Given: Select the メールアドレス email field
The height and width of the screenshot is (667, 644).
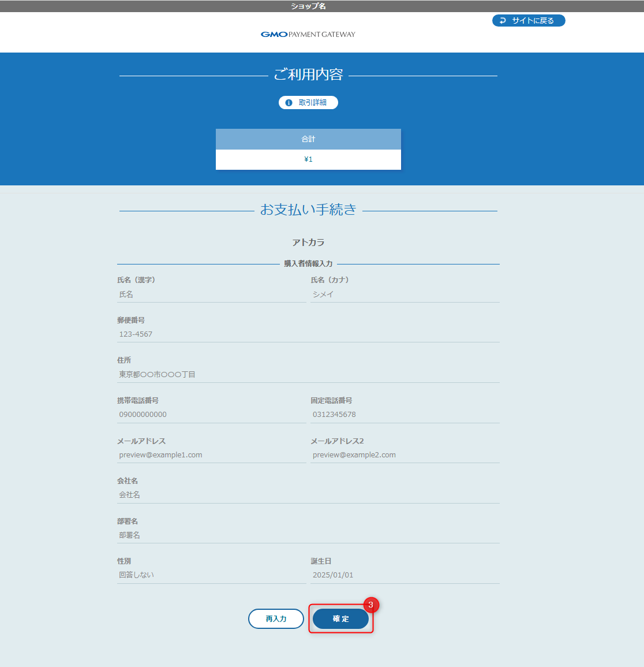Looking at the screenshot, I should (211, 454).
